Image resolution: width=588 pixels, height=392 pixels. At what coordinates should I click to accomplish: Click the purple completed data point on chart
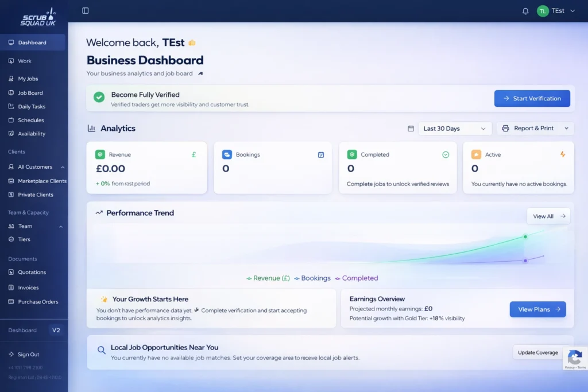click(x=525, y=261)
